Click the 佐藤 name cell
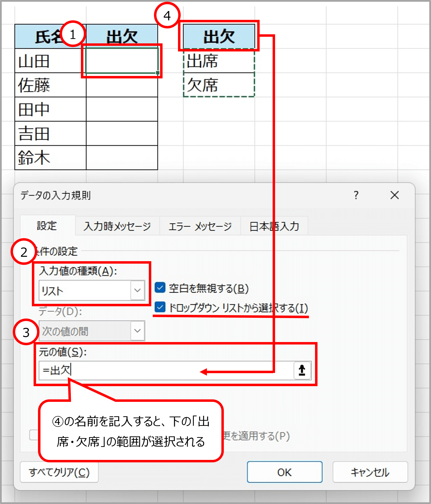This screenshot has height=504, width=431. pos(50,85)
